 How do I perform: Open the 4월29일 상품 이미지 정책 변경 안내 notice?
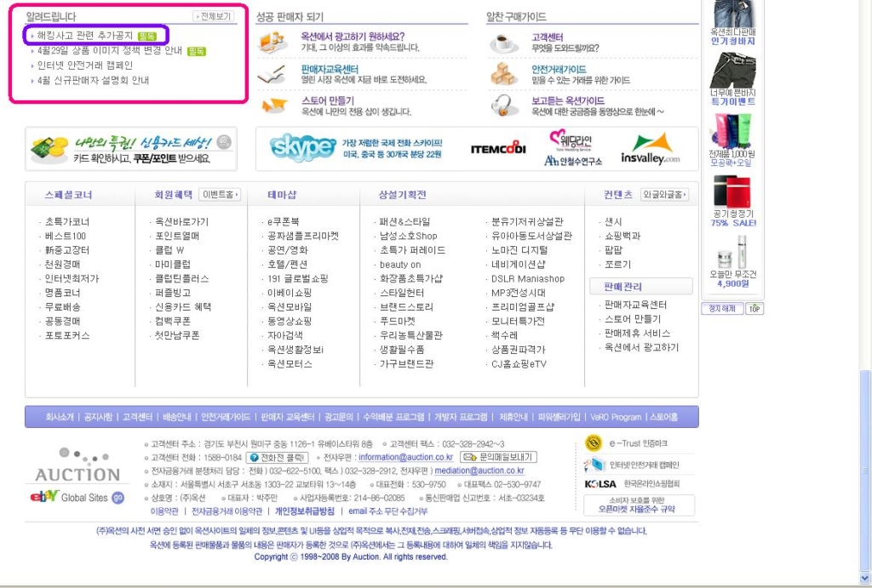pyautogui.click(x=110, y=50)
